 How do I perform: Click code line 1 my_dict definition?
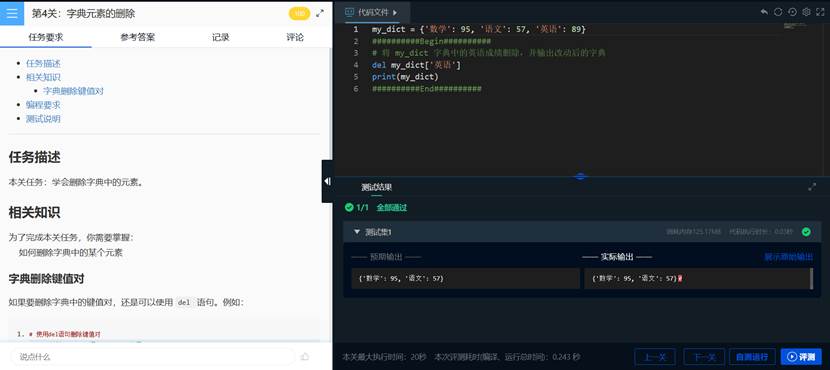pyautogui.click(x=479, y=29)
